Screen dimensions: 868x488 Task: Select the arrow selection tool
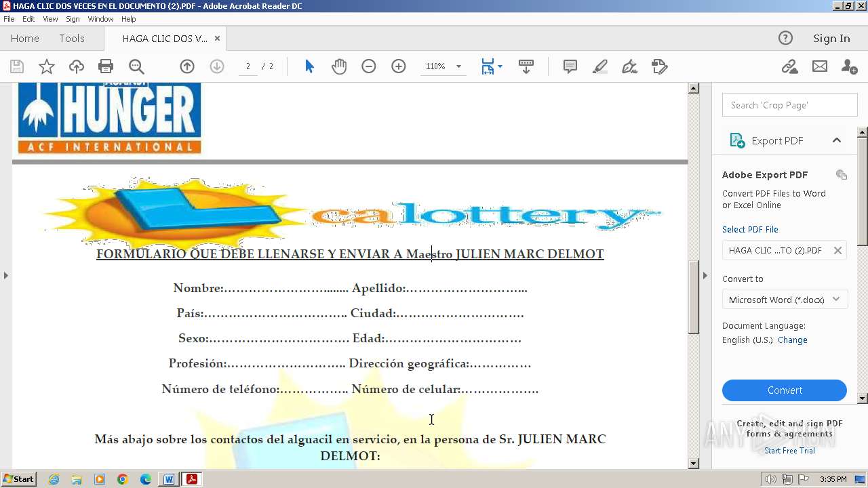pos(309,66)
